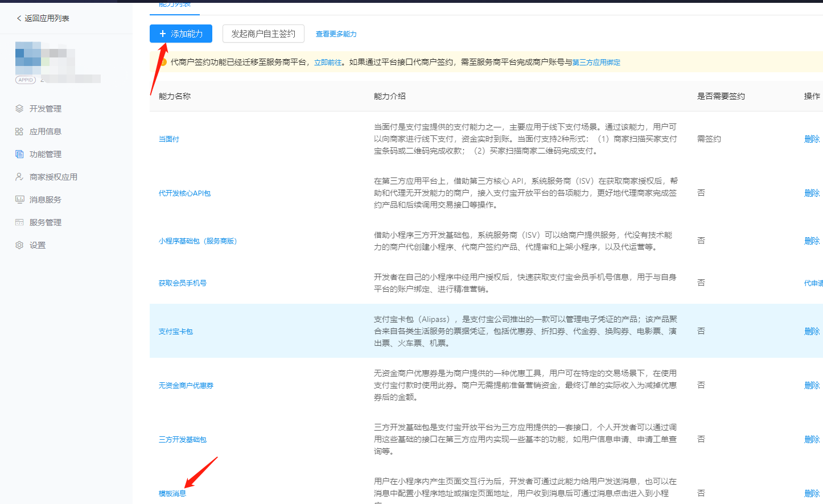
Task: Open the 获取会员手机号 capability link
Action: pyautogui.click(x=183, y=283)
